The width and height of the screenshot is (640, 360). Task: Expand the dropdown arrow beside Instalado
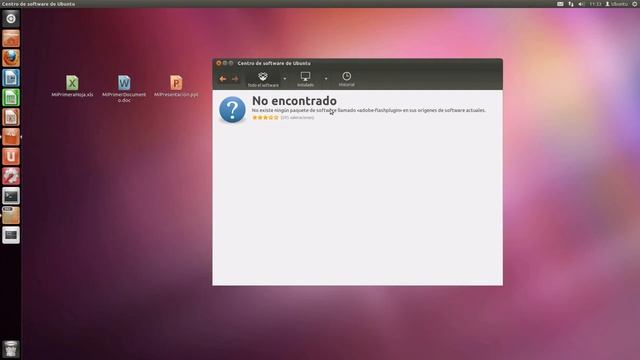click(x=326, y=79)
